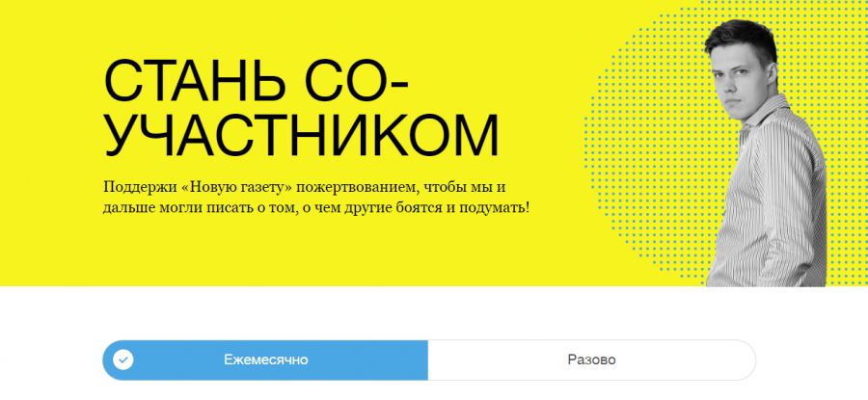Click the white space above the donation toggle
Image resolution: width=868 pixels, height=400 pixels.
(x=429, y=312)
